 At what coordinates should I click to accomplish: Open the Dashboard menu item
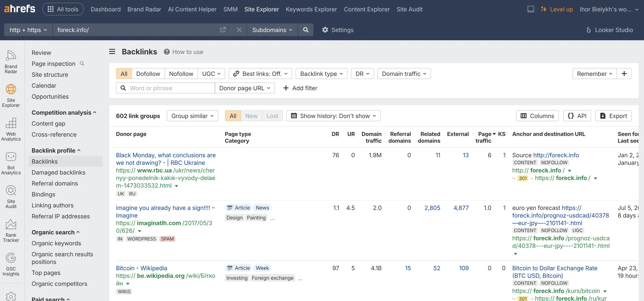[x=105, y=9]
